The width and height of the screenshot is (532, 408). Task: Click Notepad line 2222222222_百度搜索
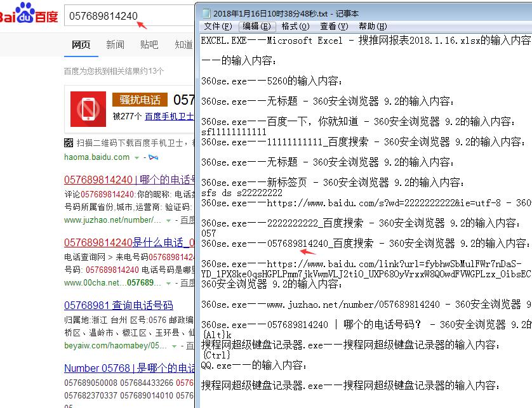[x=361, y=223]
